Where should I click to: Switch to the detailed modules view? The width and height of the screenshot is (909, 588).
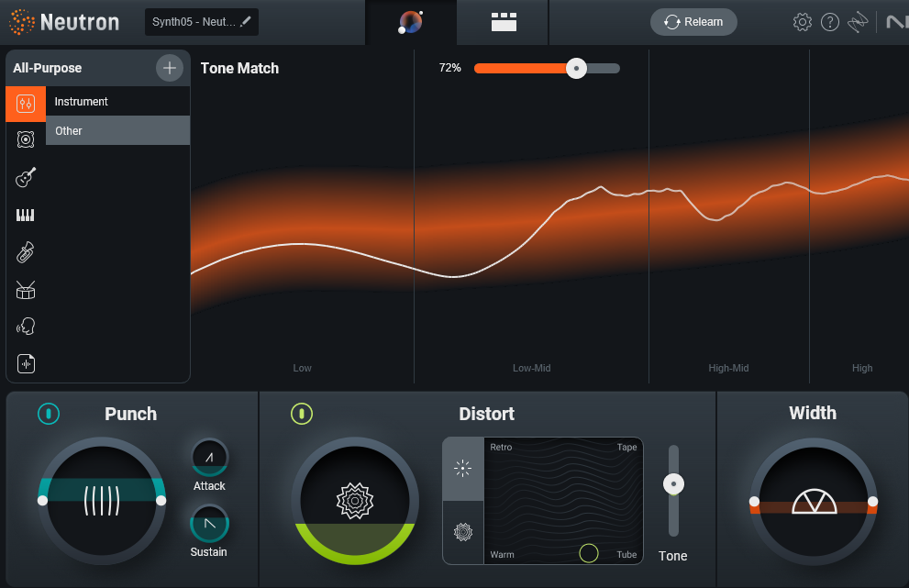(x=504, y=22)
